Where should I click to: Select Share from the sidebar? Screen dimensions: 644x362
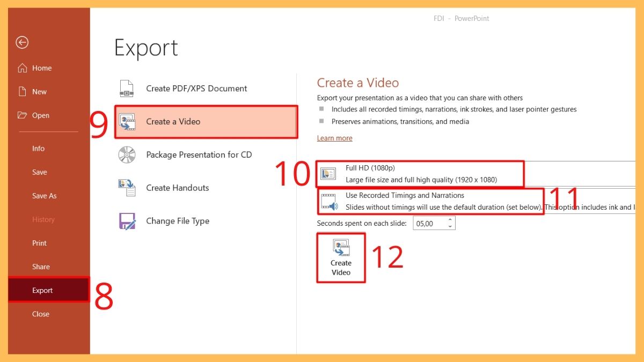pyautogui.click(x=41, y=267)
